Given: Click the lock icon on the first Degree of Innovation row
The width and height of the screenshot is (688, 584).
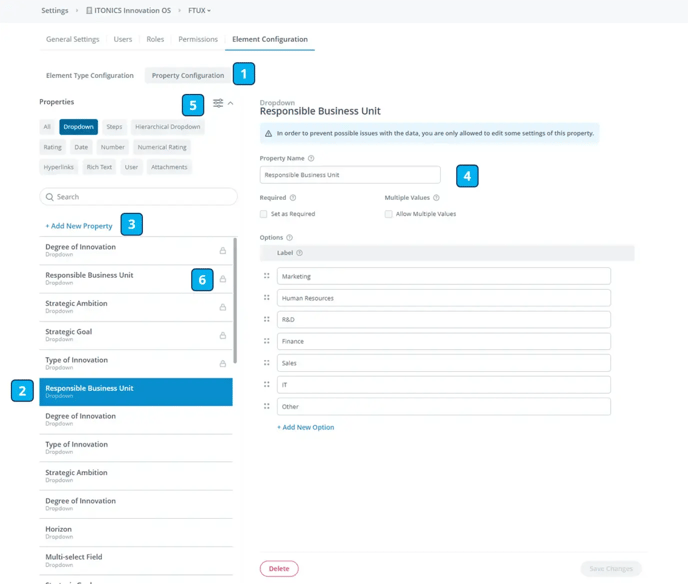Looking at the screenshot, I should pos(223,251).
